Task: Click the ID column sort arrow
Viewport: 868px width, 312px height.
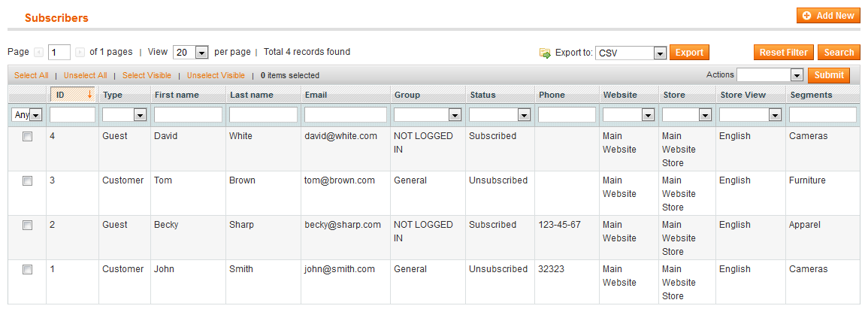Action: pos(89,95)
